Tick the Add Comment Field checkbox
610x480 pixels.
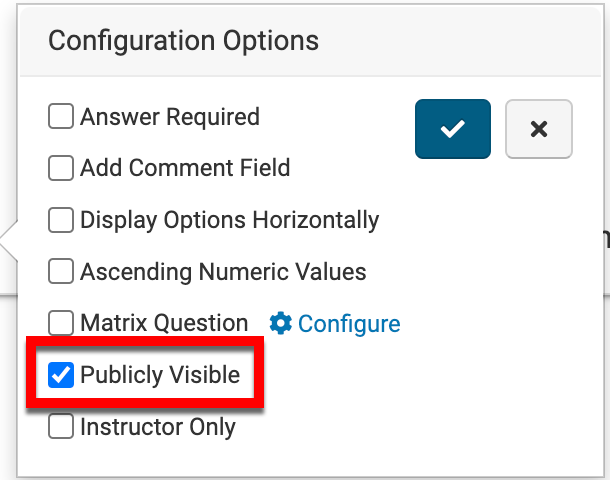pyautogui.click(x=61, y=168)
